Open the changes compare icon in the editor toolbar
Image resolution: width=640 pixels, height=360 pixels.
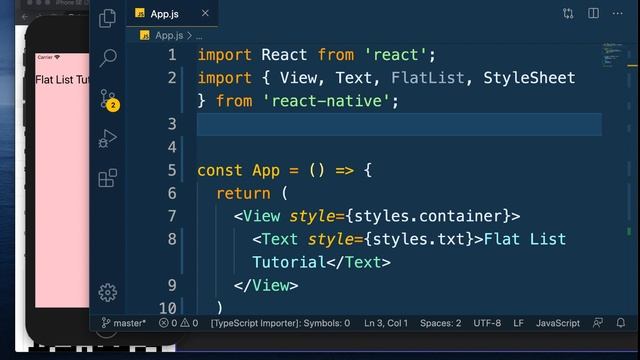coord(568,13)
